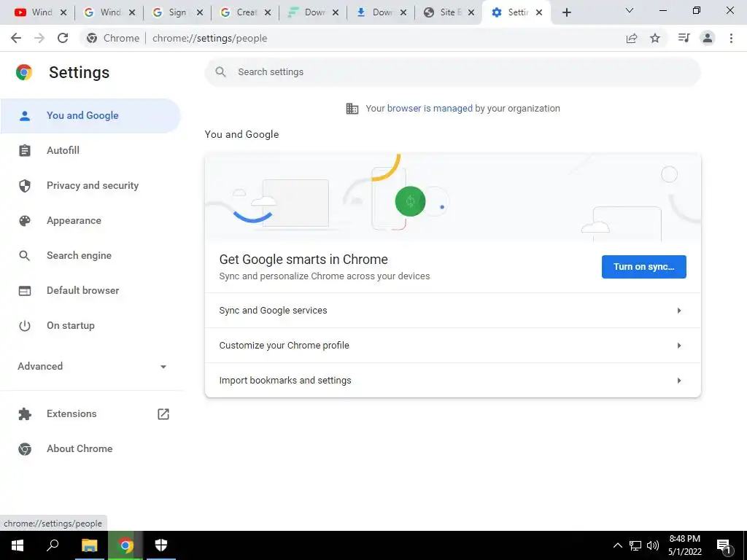Image resolution: width=747 pixels, height=560 pixels.
Task: Open the tab search chevron
Action: pos(630,10)
